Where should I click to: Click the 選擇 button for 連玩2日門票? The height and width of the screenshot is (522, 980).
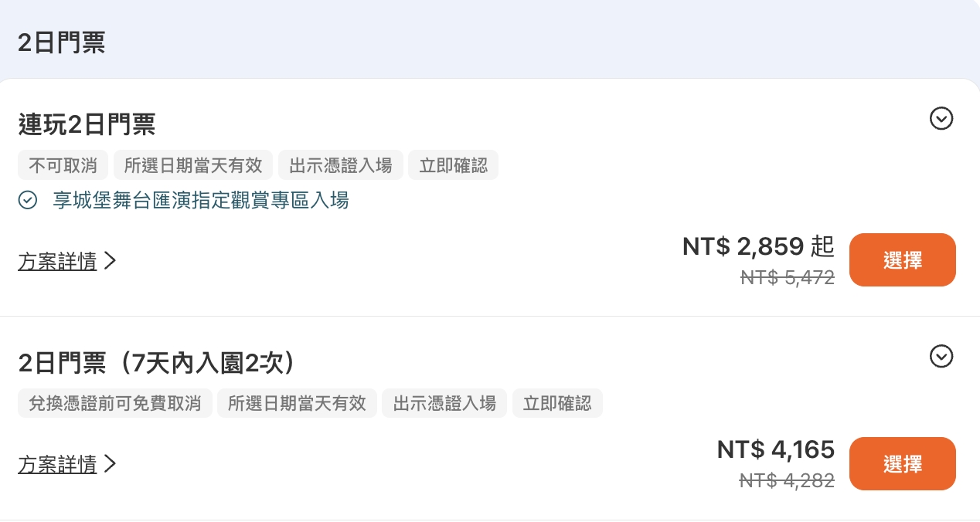[x=902, y=259]
